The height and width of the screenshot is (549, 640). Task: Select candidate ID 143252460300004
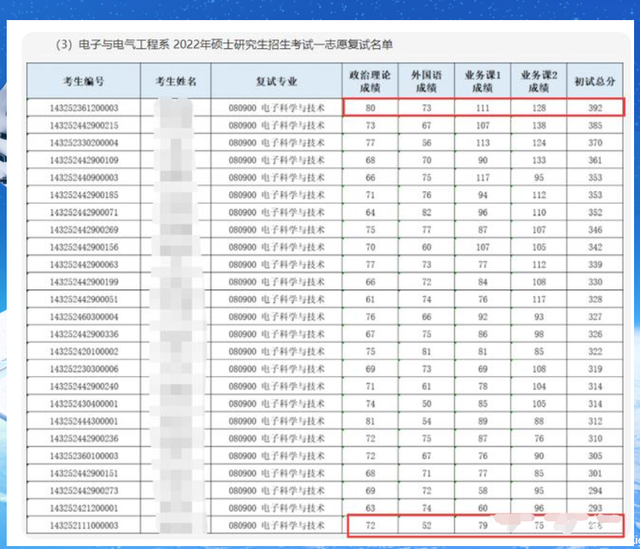pyautogui.click(x=84, y=317)
